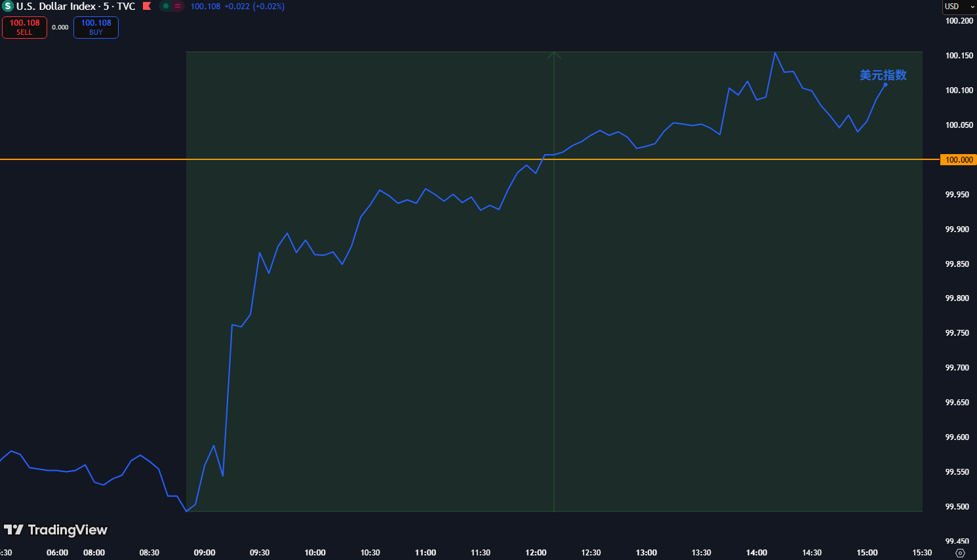The height and width of the screenshot is (560, 977).
Task: Open the USD currency dropdown
Action: pos(958,7)
